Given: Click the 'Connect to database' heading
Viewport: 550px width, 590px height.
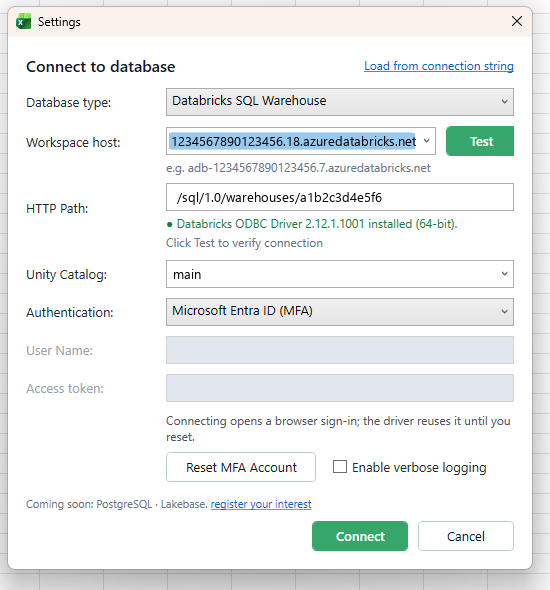Looking at the screenshot, I should coord(100,67).
